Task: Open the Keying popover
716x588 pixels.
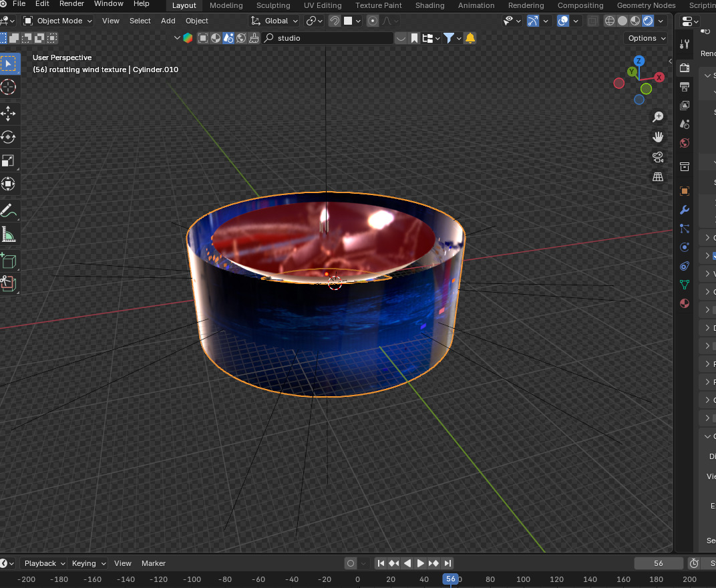Action: (89, 563)
